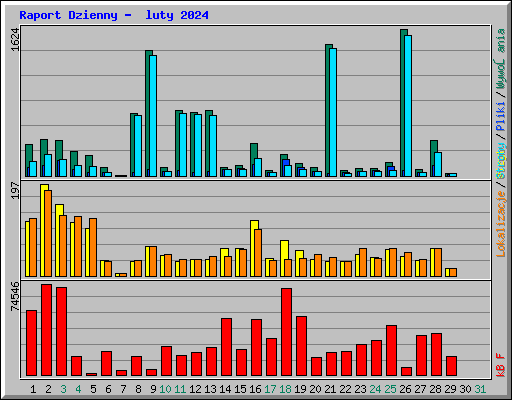512x400 pixels.
Task: Click the middle chart scale value 197
Action: click(x=15, y=190)
